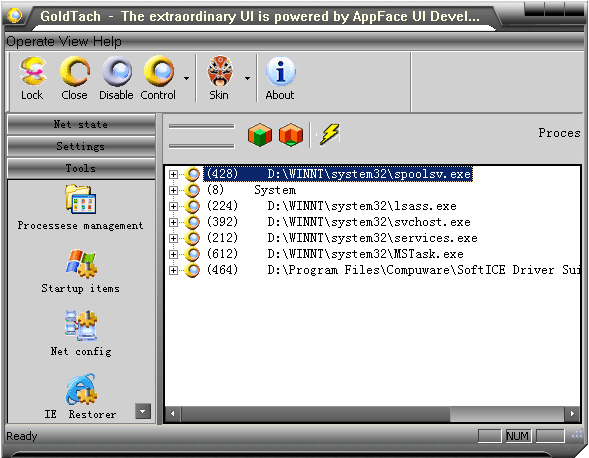This screenshot has height=458, width=589.
Task: Open the Control dropdown arrow
Action: pos(186,78)
